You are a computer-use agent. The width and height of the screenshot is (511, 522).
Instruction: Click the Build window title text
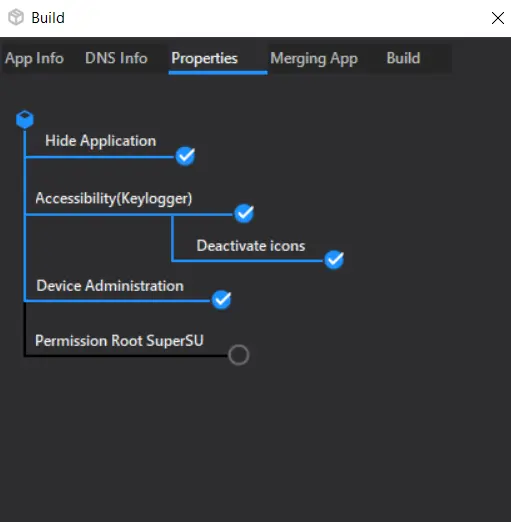tap(48, 18)
